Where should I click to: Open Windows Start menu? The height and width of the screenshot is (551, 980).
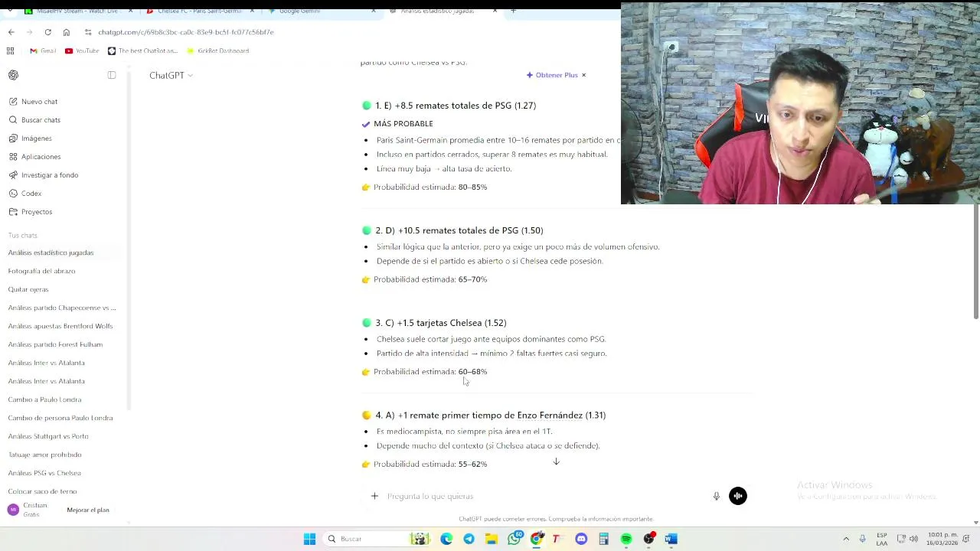[x=309, y=539]
